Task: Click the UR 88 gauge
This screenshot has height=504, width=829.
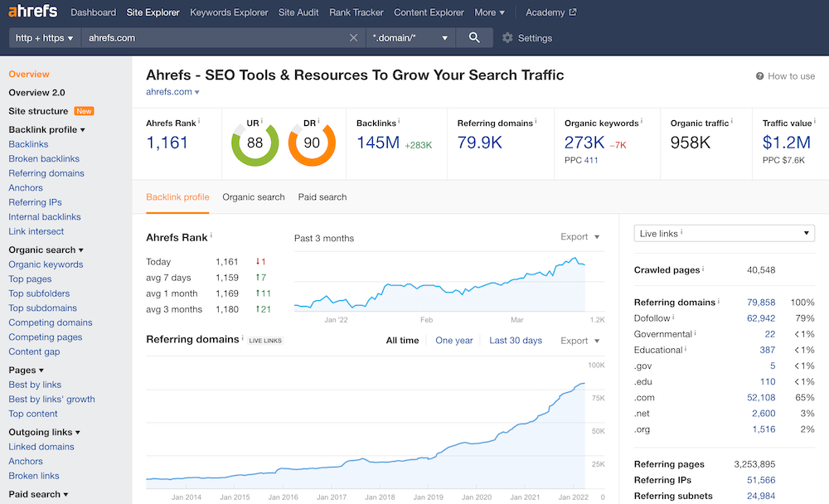Action: click(255, 143)
